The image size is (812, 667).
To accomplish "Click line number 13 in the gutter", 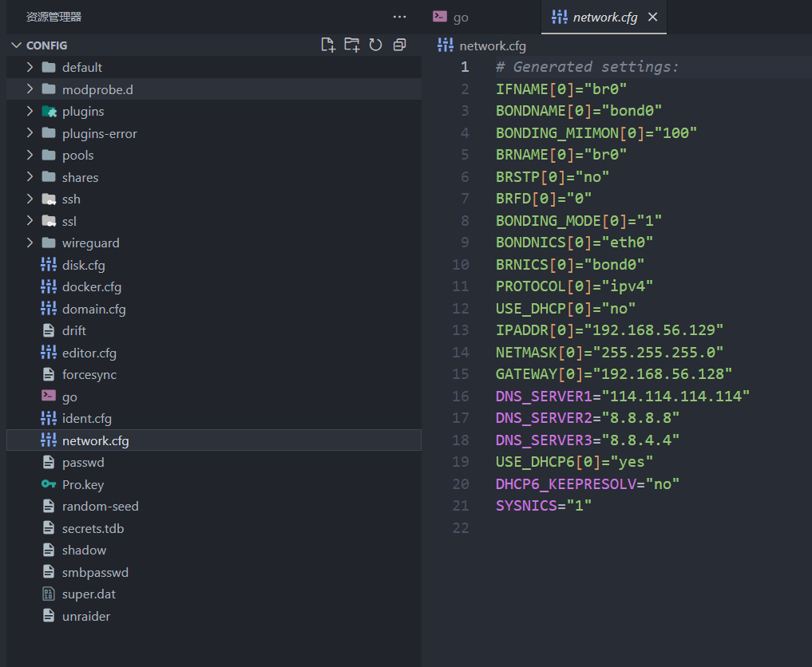I will click(x=461, y=330).
